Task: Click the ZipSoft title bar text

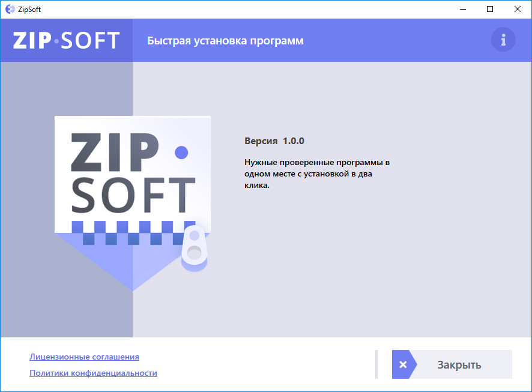Action: point(29,10)
